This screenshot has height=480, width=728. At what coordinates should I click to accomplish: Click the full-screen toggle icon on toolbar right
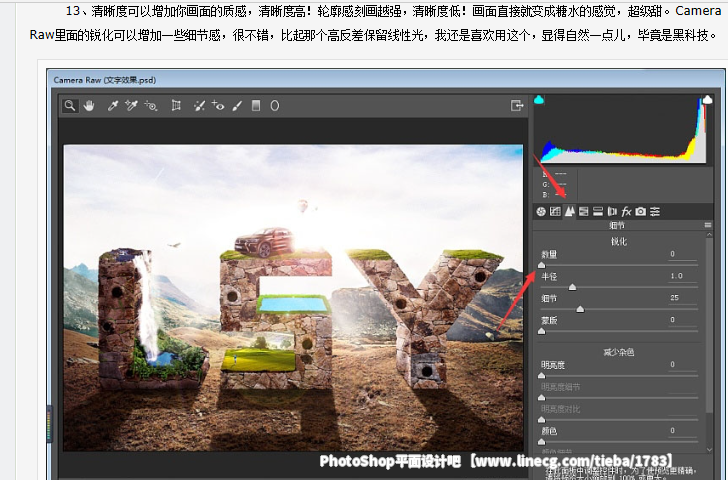coord(517,106)
